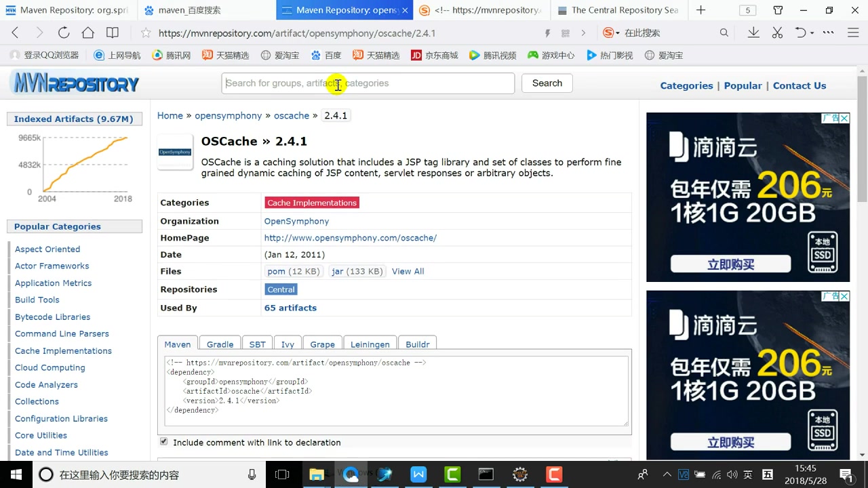Click the scissors screenshot icon
Screen dimensions: 868x488
[778, 33]
